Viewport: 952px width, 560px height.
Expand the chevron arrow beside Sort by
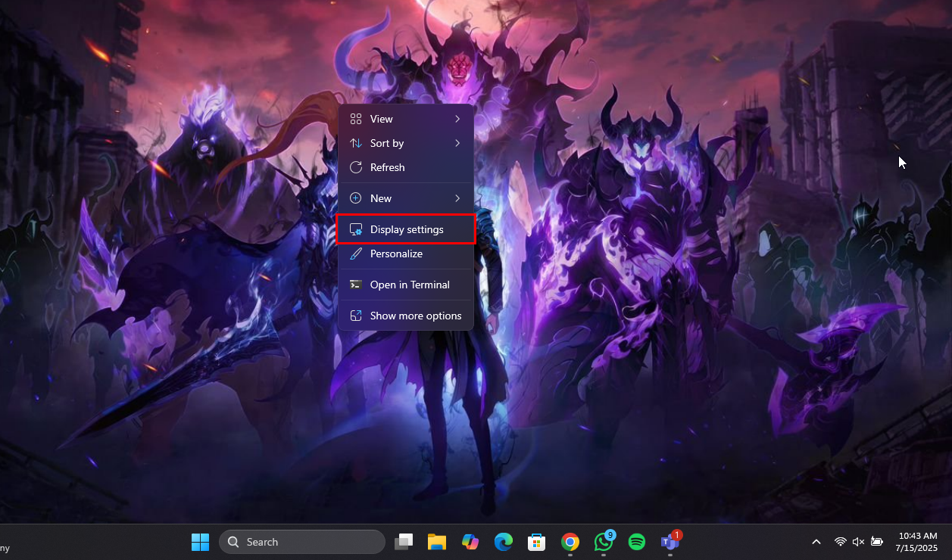[457, 143]
